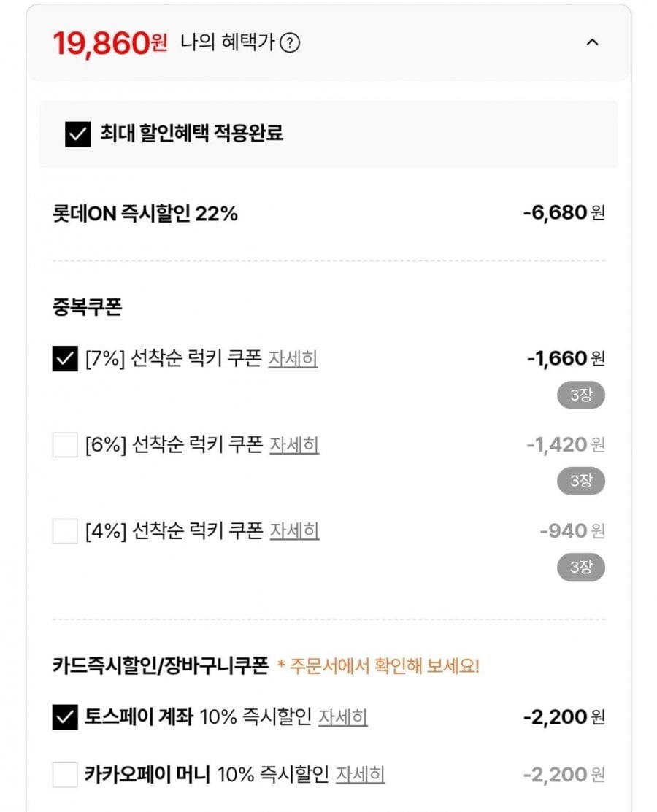Uncheck the 7% 선착순 럭키 쿠폰 checkbox

coord(65,358)
